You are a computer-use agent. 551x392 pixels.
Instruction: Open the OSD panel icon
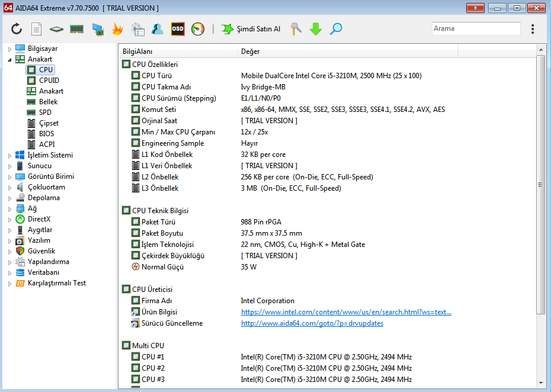pyautogui.click(x=178, y=29)
